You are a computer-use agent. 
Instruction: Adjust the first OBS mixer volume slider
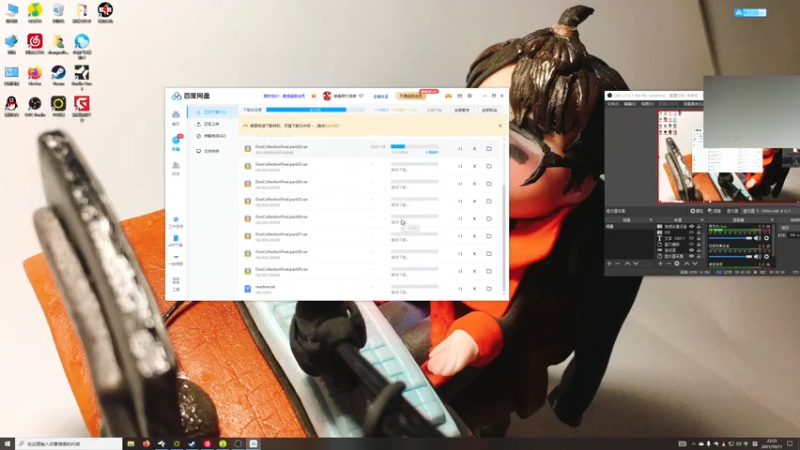(x=731, y=238)
